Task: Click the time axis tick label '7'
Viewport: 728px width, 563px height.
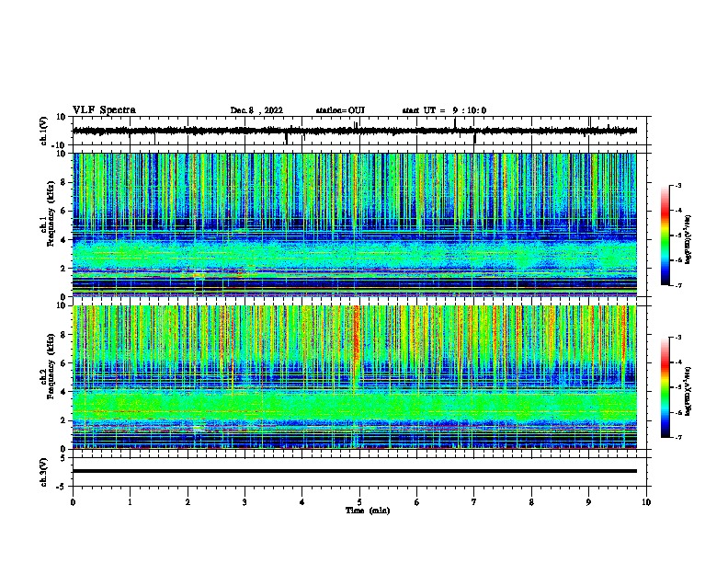Action: click(x=474, y=502)
